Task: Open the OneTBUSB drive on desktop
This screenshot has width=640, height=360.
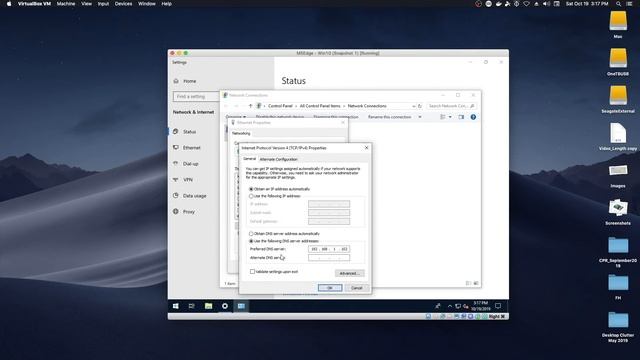Action: (618, 58)
